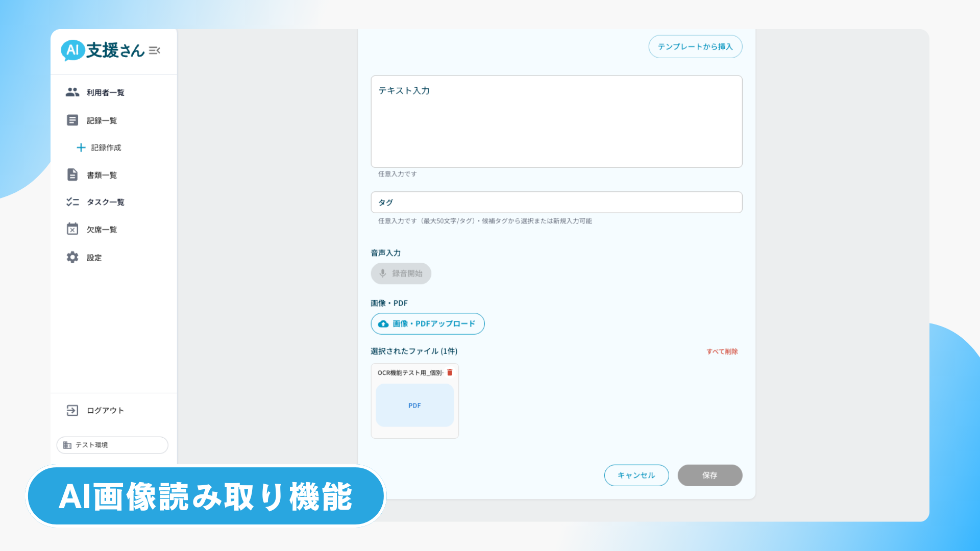Focus the テキスト入力 text area
980x551 pixels.
pyautogui.click(x=556, y=122)
